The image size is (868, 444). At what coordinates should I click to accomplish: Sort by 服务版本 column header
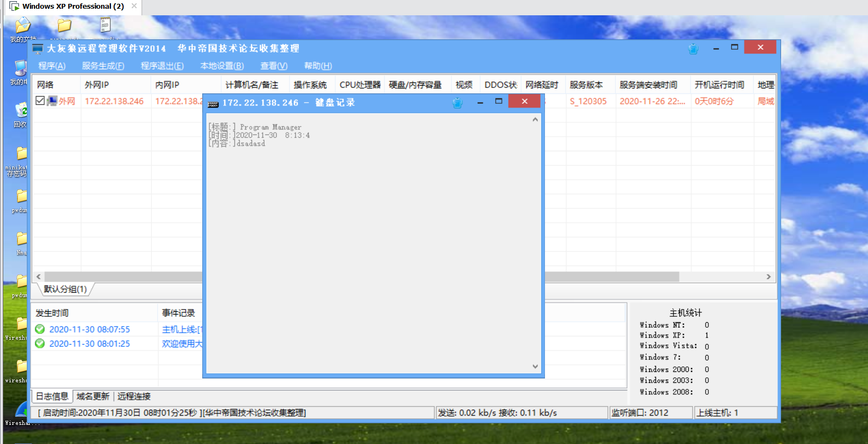[590, 85]
